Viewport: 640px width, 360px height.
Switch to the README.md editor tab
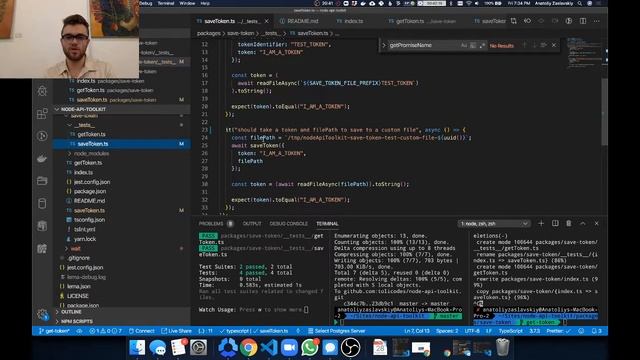(302, 21)
